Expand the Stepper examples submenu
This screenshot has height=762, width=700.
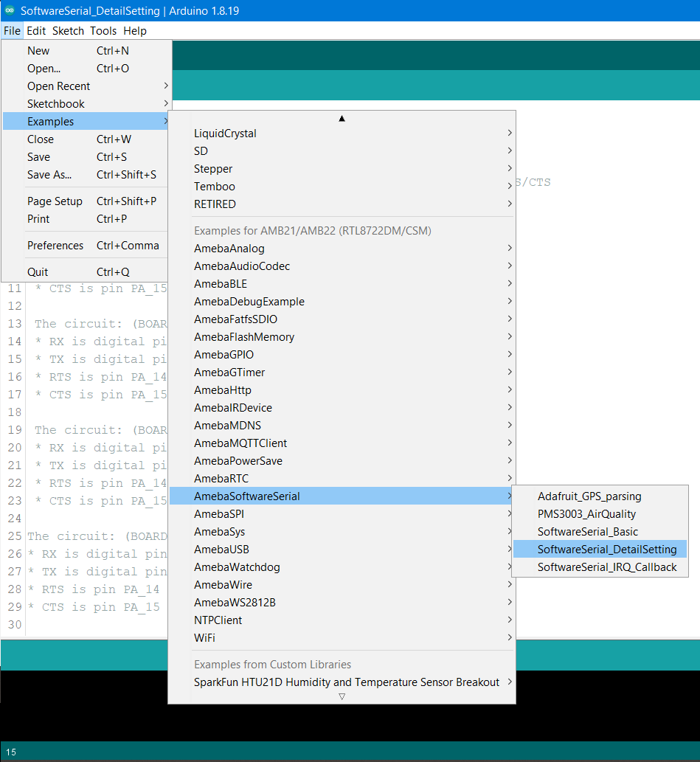click(342, 169)
